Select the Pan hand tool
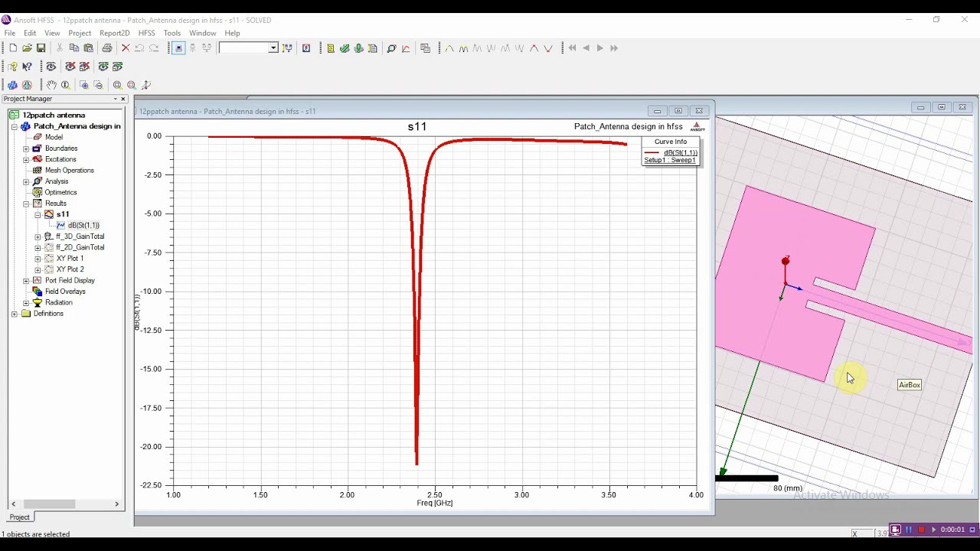980x551 pixels. [x=51, y=85]
